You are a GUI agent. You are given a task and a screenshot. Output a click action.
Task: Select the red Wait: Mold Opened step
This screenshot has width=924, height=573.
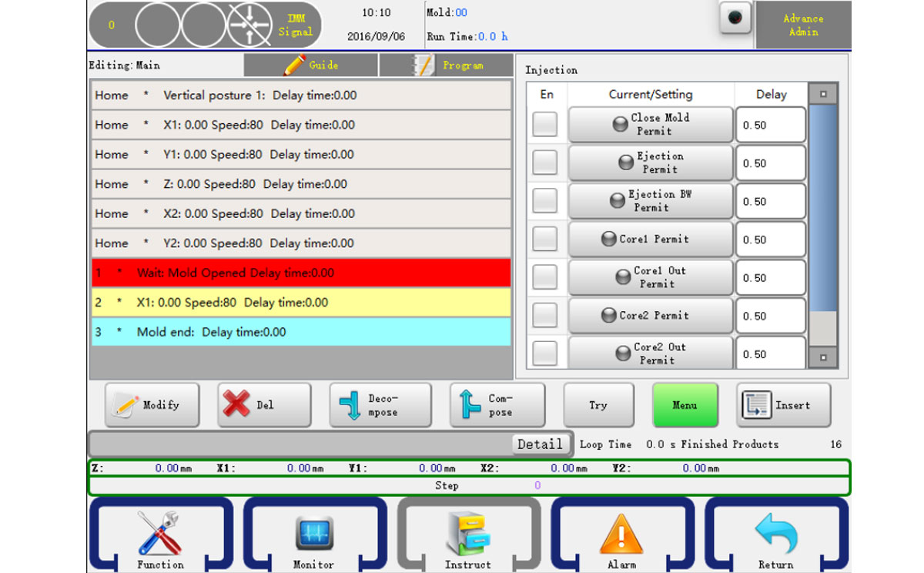[x=300, y=273]
